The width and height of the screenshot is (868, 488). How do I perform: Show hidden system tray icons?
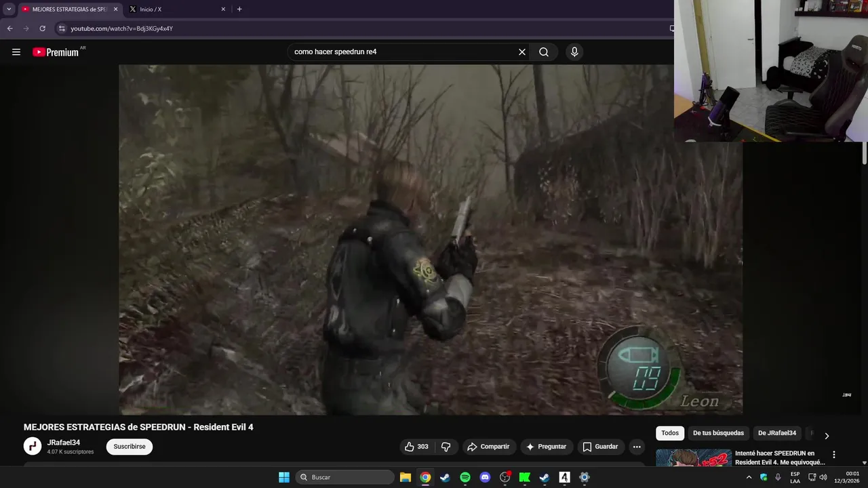pos(749,477)
